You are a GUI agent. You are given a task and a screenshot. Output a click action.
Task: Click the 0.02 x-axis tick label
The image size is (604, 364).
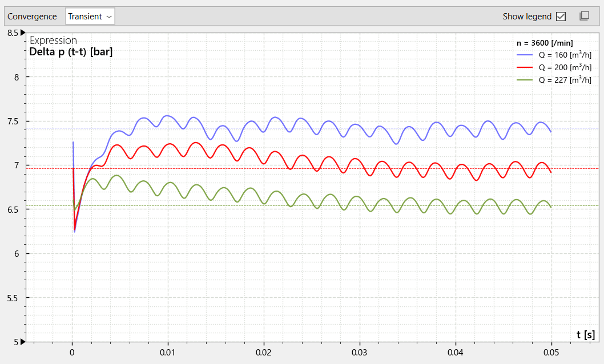(264, 353)
